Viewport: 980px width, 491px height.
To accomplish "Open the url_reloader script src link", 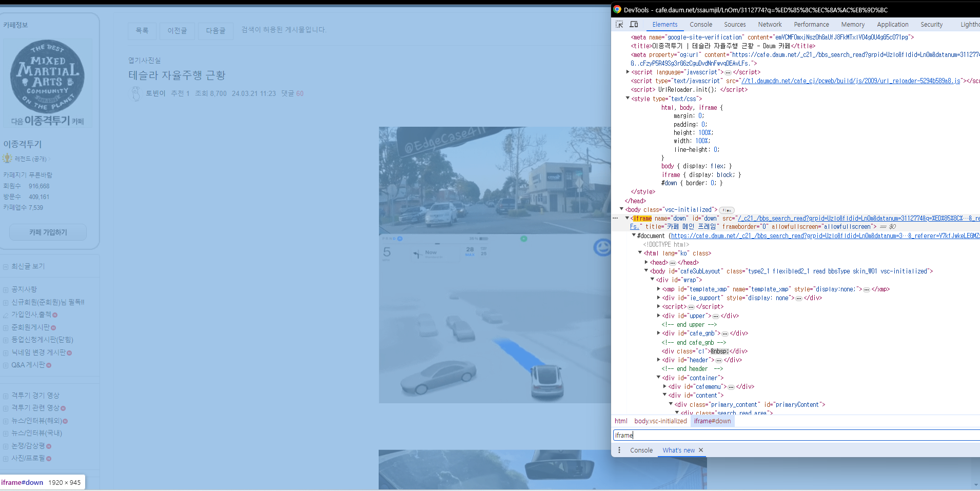I will (851, 81).
